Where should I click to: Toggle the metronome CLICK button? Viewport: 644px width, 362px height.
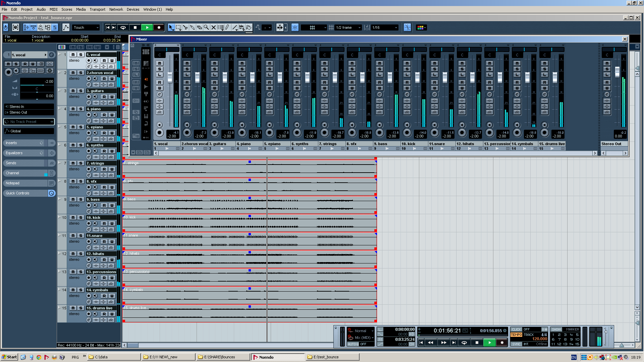(517, 329)
